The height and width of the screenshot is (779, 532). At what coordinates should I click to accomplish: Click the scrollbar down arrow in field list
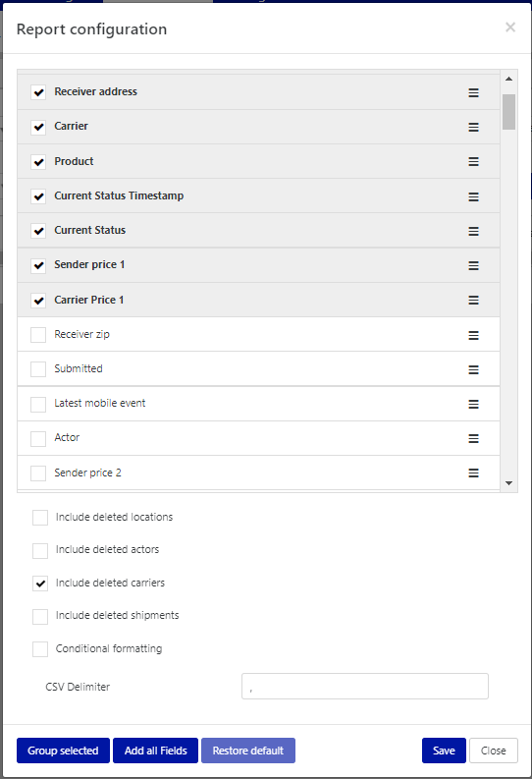pos(508,483)
